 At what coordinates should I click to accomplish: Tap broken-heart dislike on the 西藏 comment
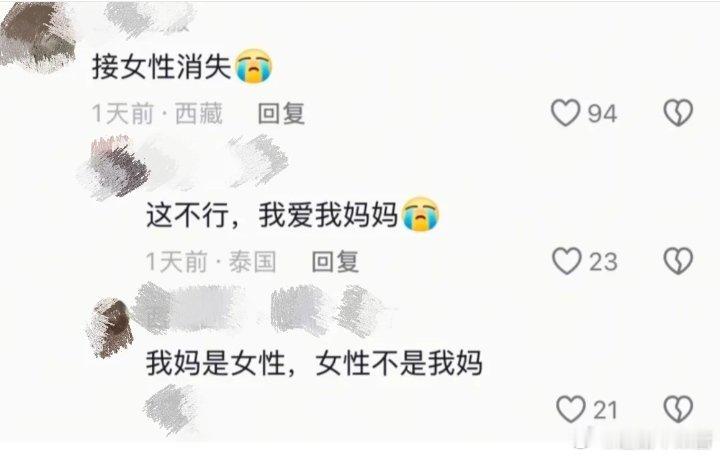click(678, 113)
